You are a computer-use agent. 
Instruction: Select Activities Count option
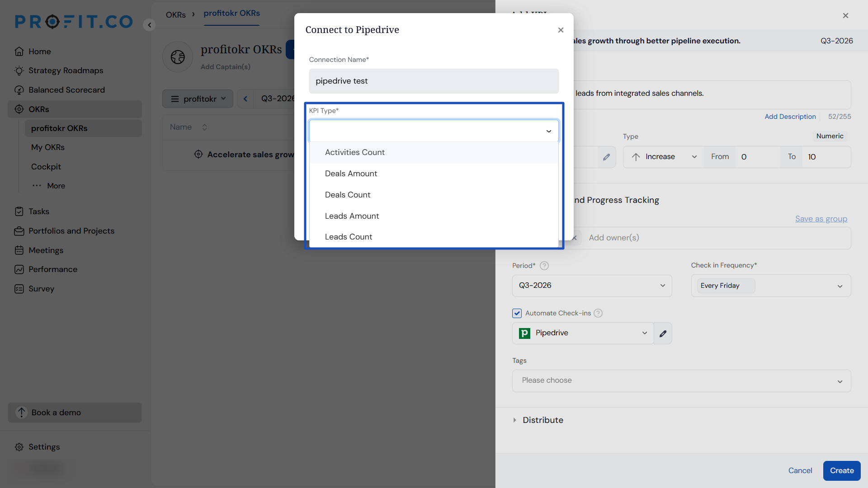434,152
